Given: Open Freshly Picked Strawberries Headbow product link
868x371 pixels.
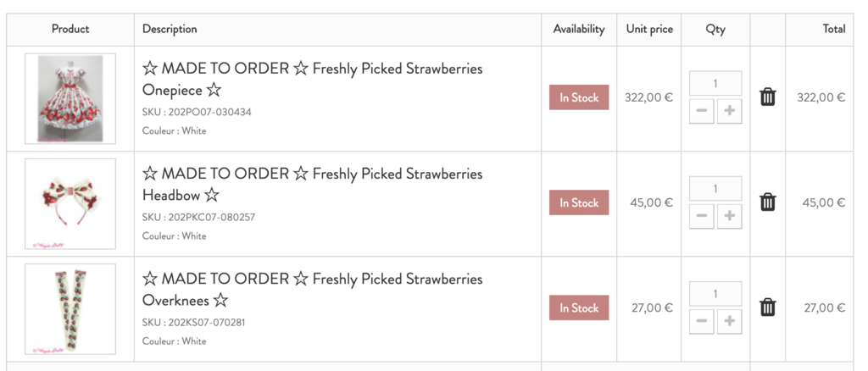Looking at the screenshot, I should click(x=312, y=184).
